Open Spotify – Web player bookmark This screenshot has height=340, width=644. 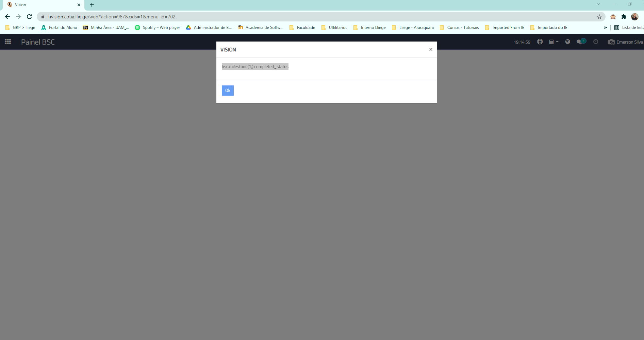(158, 28)
